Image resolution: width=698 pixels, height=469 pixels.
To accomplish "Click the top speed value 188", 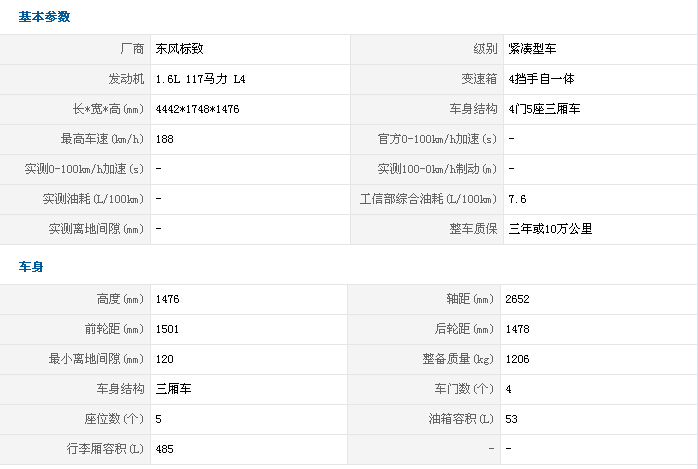I will click(164, 139).
